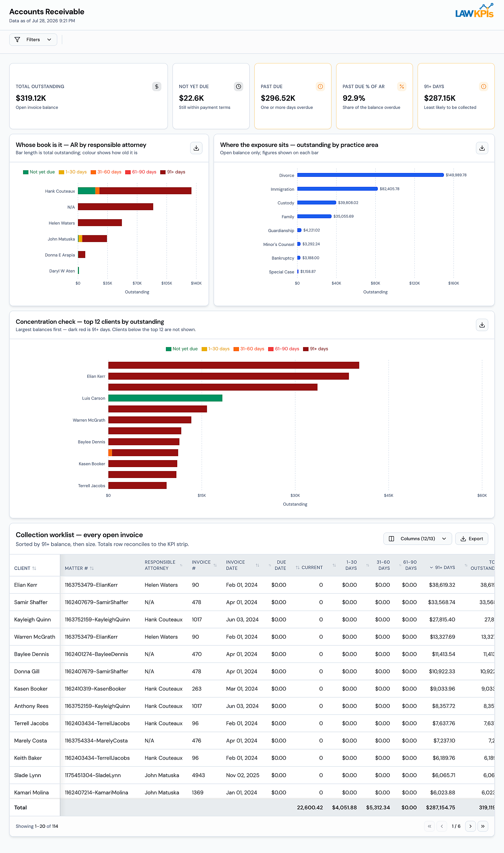504x853 pixels.
Task: Toggle '1-30 days' legend in attorney chart
Action: click(x=73, y=172)
